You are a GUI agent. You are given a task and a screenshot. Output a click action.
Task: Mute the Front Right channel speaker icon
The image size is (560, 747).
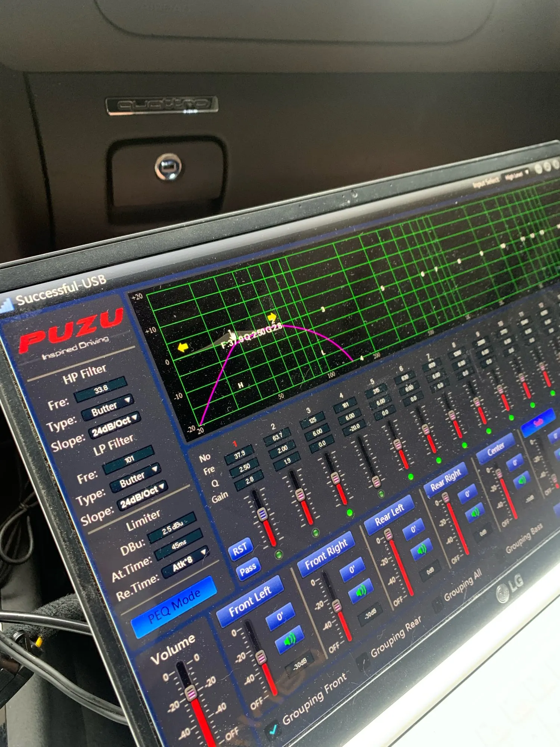361,591
